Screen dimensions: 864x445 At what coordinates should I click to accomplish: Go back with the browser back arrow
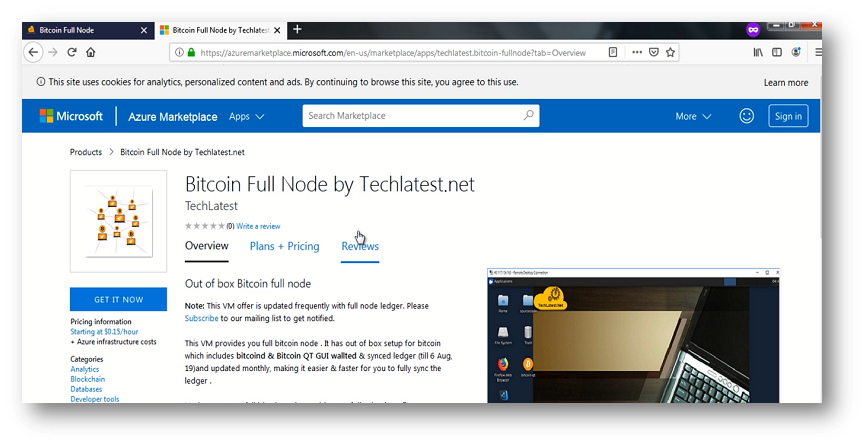33,52
